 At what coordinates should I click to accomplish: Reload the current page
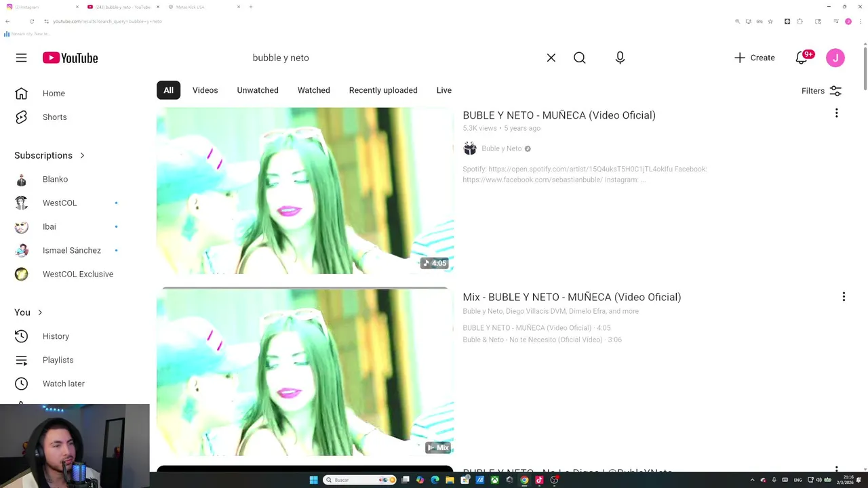(31, 21)
